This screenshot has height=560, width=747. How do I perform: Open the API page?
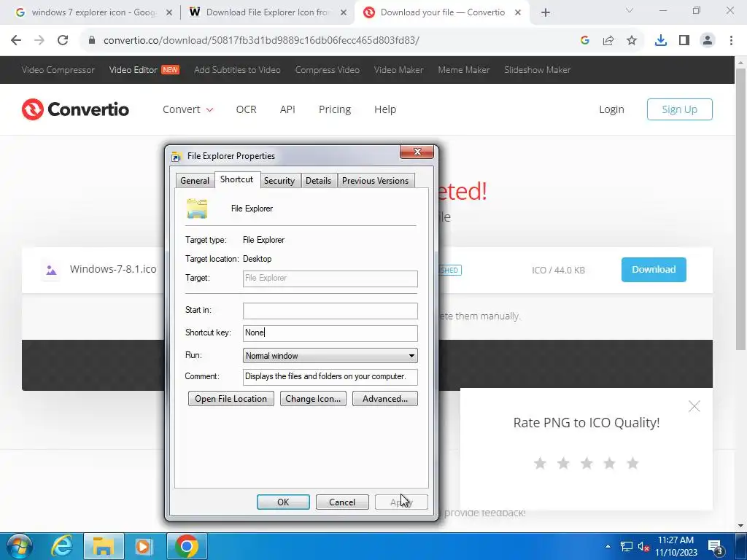287,109
